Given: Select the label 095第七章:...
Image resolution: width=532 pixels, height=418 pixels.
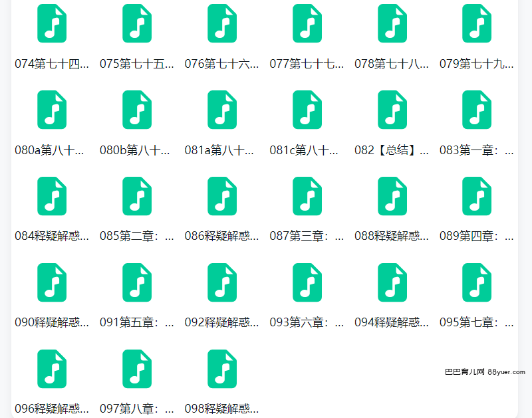Looking at the screenshot, I should 477,322.
